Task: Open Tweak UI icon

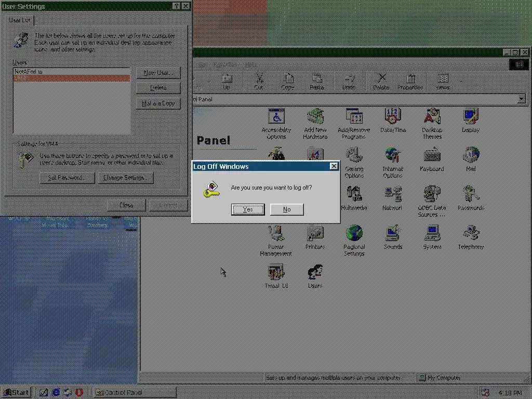Action: [276, 276]
